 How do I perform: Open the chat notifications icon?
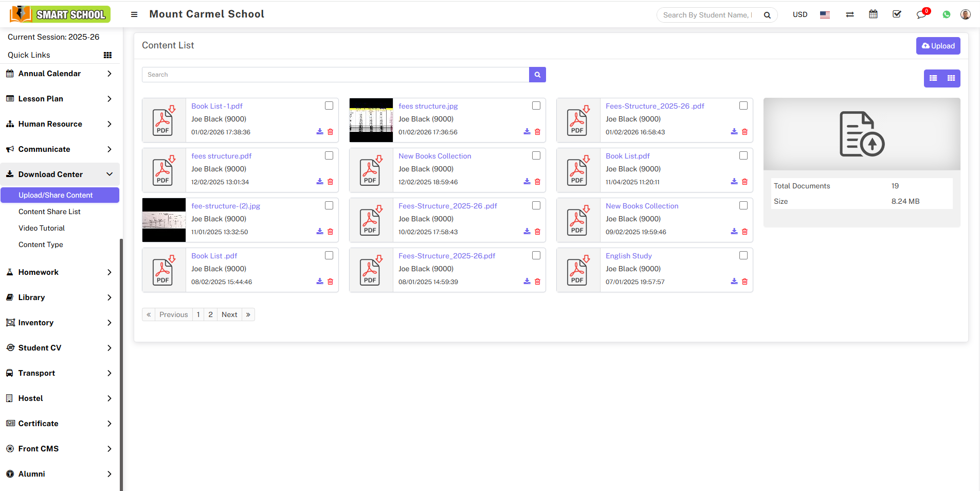pyautogui.click(x=921, y=14)
